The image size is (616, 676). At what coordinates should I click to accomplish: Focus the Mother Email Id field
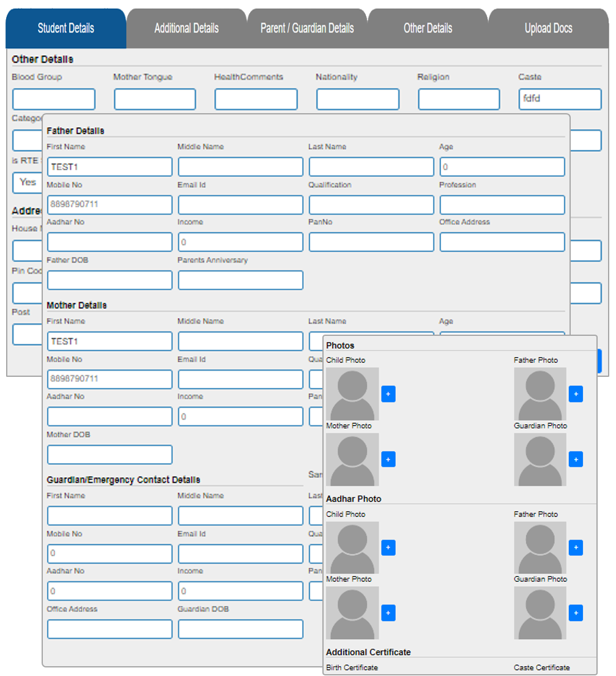click(x=240, y=379)
